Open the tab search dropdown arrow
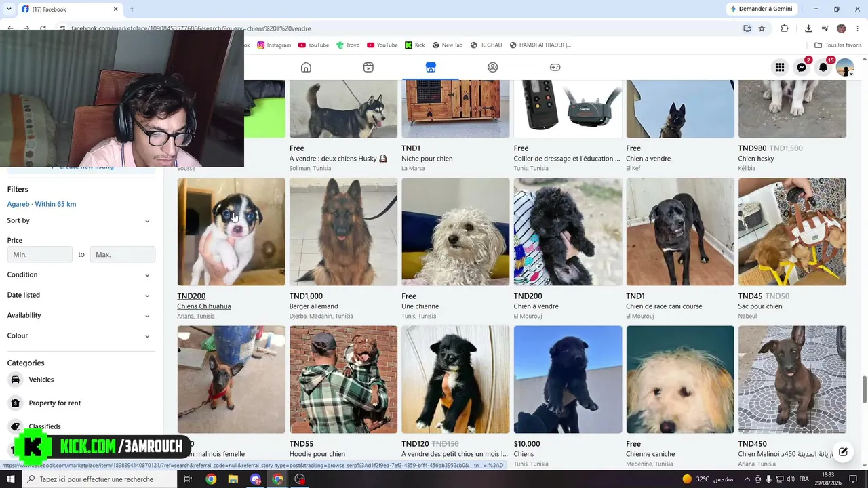Image resolution: width=868 pixels, height=488 pixels. [9, 9]
